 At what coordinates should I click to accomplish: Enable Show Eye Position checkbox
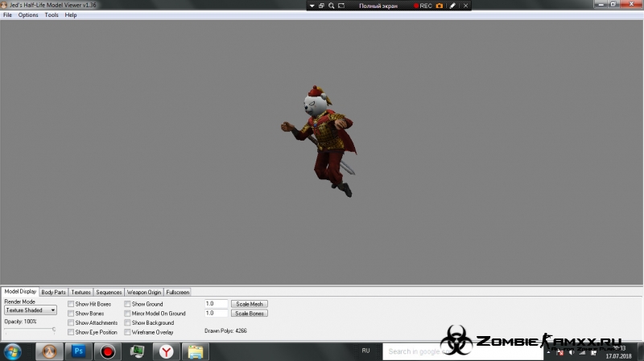click(71, 332)
